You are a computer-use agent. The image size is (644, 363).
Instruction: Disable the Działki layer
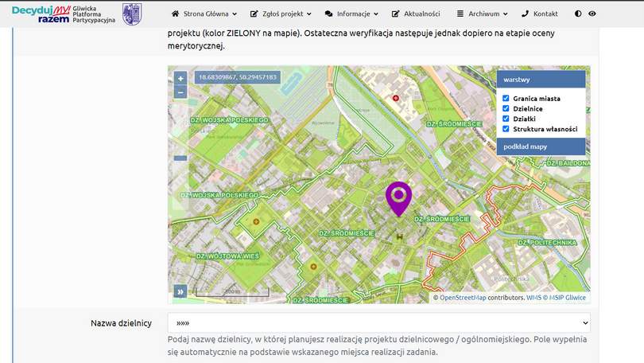(x=506, y=119)
